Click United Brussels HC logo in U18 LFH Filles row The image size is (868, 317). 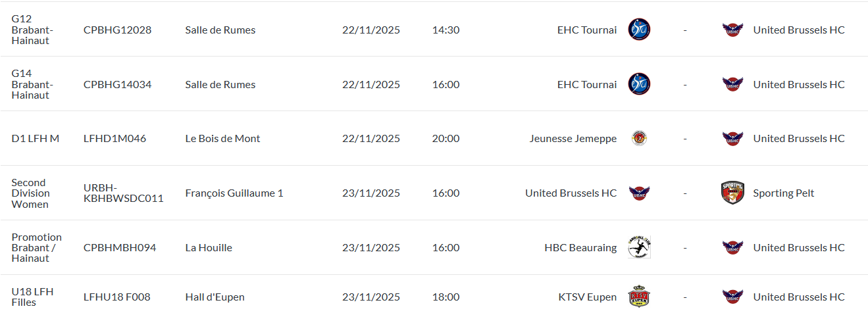tap(732, 297)
